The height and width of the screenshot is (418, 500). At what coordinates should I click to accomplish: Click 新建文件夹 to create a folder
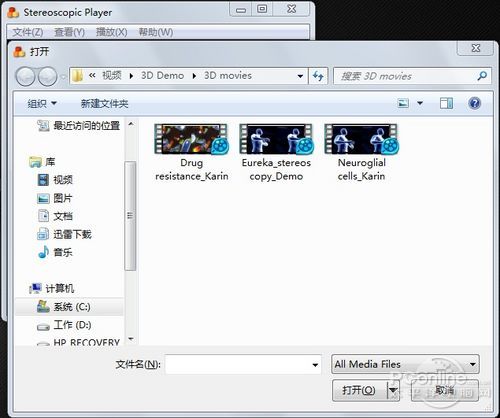point(105,104)
